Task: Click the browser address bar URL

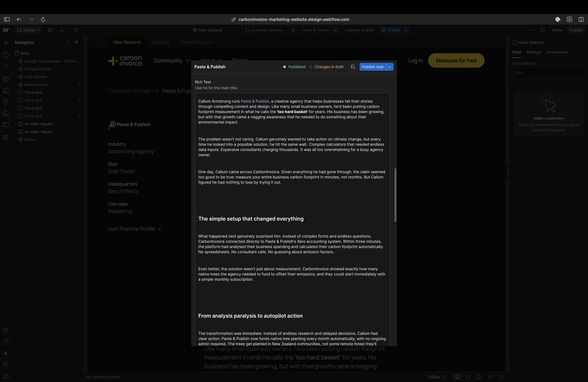Action: pyautogui.click(x=294, y=19)
